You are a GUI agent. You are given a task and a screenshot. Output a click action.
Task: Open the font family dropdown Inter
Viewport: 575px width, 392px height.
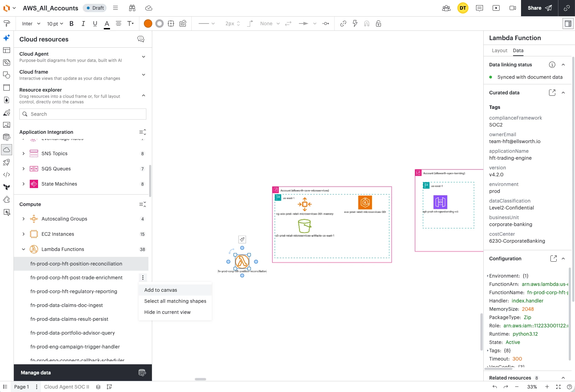pyautogui.click(x=31, y=24)
